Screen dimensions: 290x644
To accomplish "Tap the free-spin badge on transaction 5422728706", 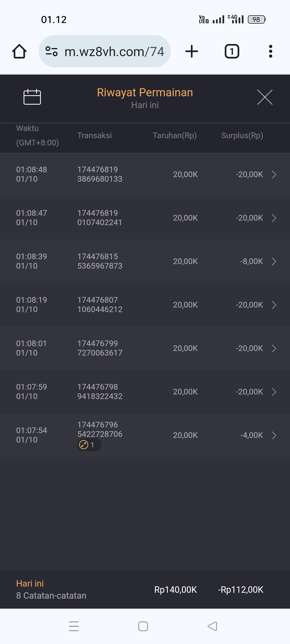I will pos(89,445).
